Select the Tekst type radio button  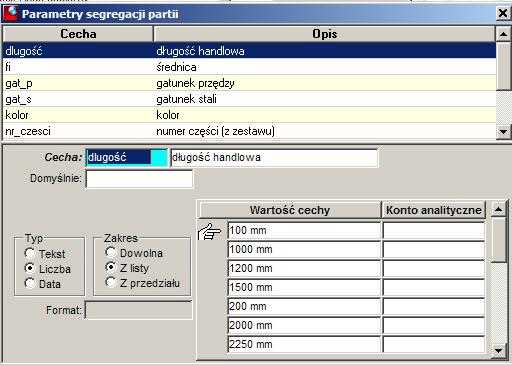[x=30, y=253]
